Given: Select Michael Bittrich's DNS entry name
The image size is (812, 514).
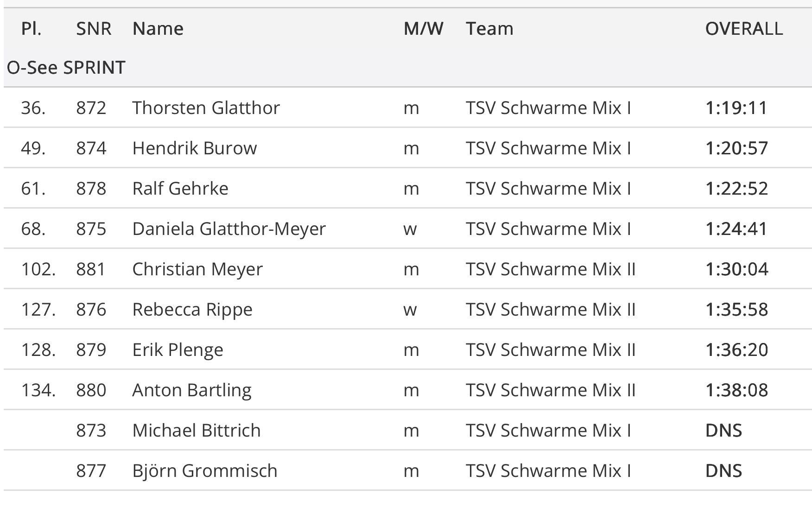Looking at the screenshot, I should (197, 431).
